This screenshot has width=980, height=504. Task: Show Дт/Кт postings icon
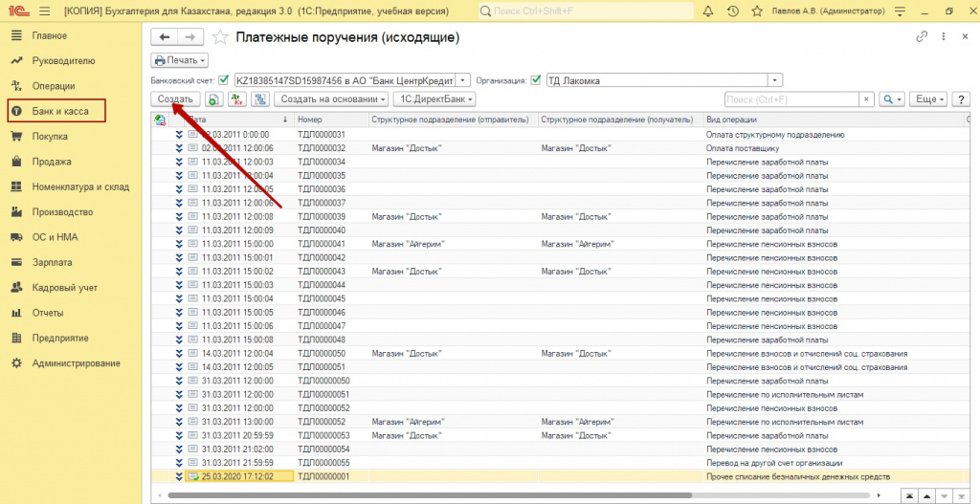237,99
